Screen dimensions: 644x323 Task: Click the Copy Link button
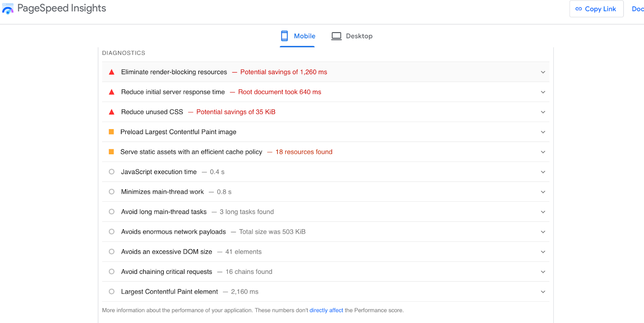coord(596,9)
